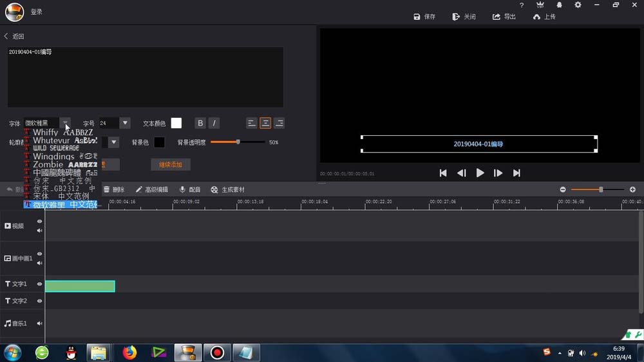Align text left
The height and width of the screenshot is (362, 644).
(251, 123)
